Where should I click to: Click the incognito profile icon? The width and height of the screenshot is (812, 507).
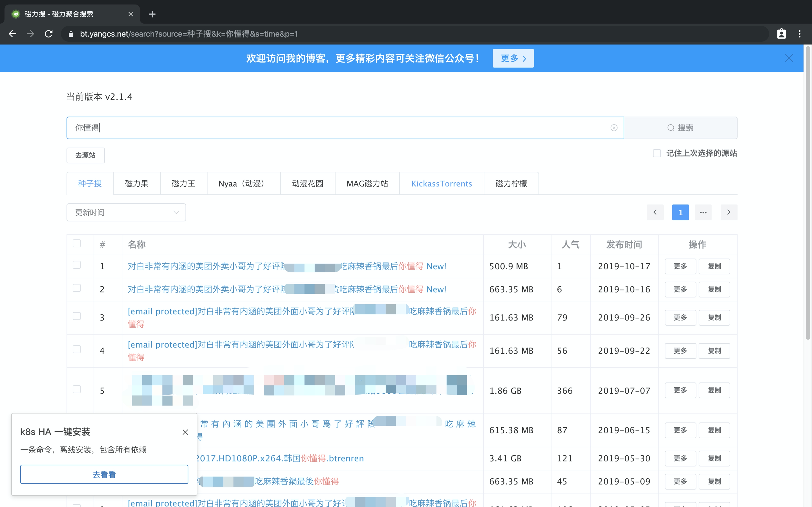(781, 34)
